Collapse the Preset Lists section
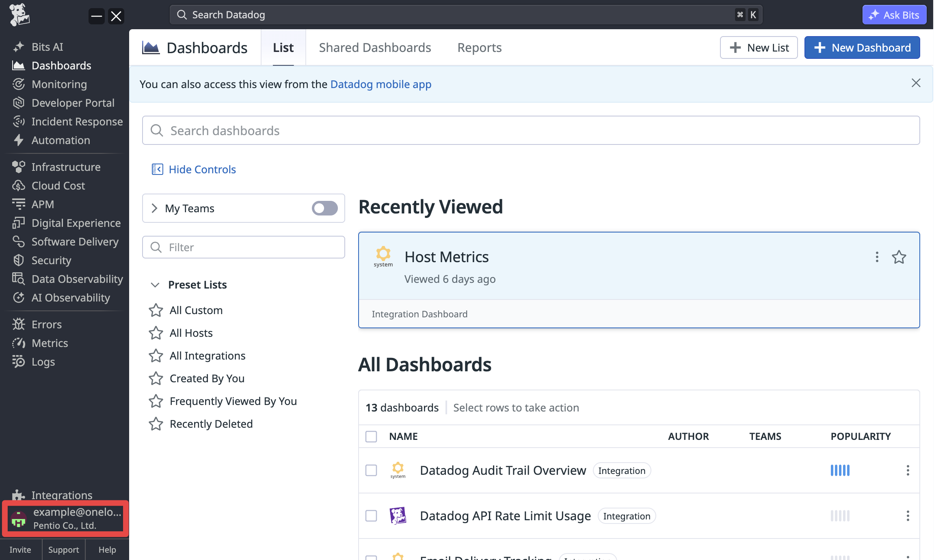This screenshot has height=560, width=934. click(155, 285)
